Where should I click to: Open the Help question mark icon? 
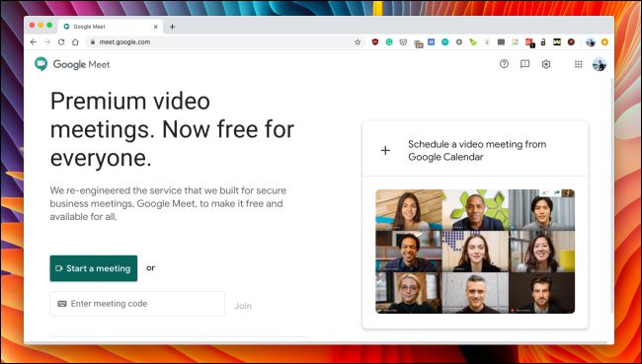(504, 64)
